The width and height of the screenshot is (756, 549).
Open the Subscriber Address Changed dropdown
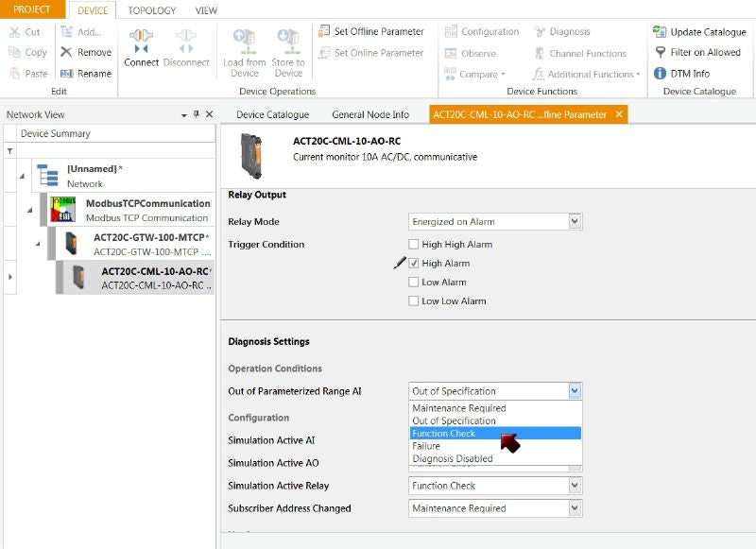coord(574,508)
